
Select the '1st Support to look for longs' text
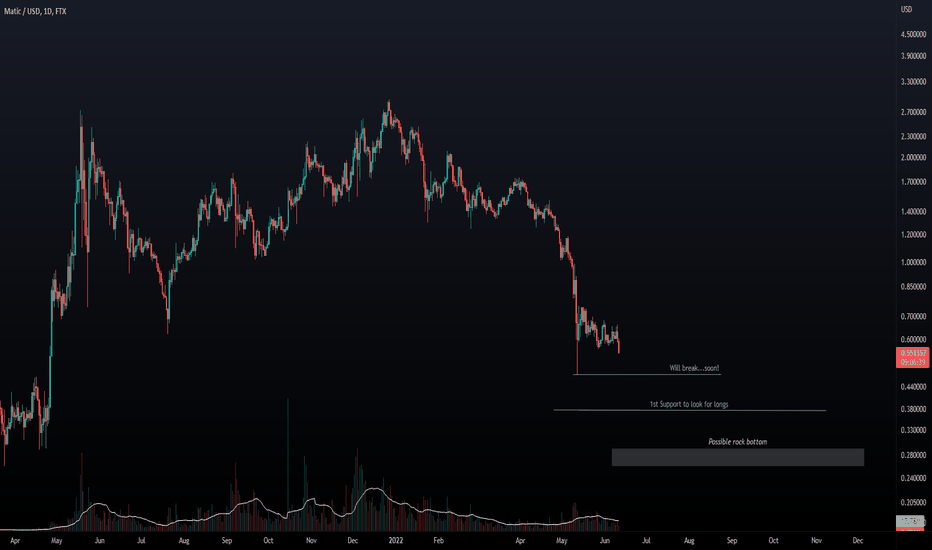[688, 404]
